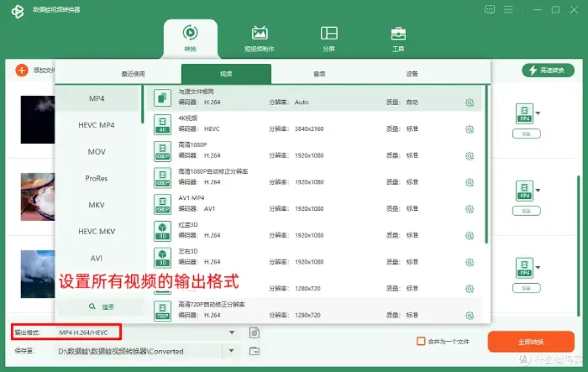Choose the red-blue 3D (红蓝3D) preset icon

coord(162,231)
